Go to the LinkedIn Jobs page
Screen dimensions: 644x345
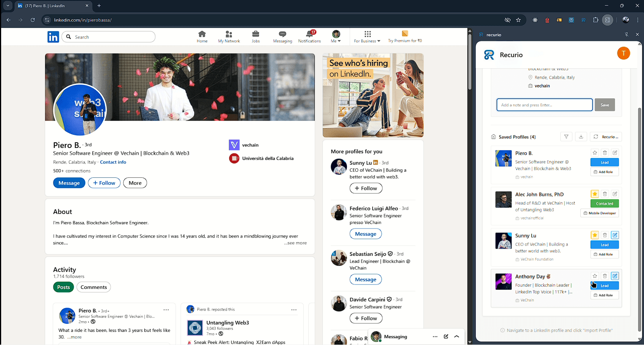click(x=256, y=36)
